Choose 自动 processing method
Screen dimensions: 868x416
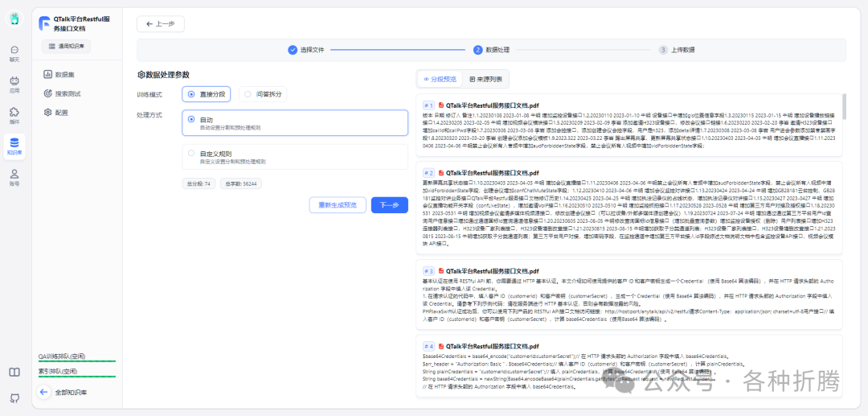click(x=294, y=123)
